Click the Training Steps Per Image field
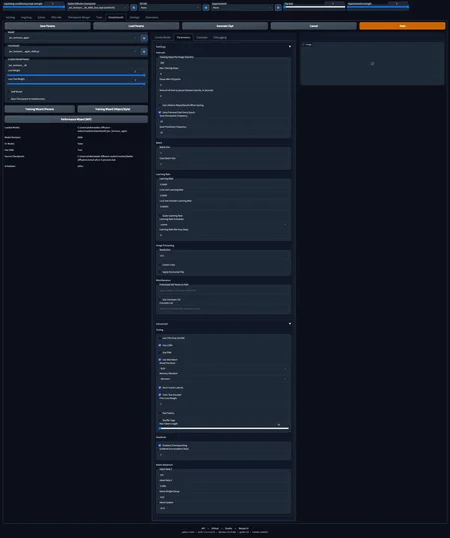 223,63
